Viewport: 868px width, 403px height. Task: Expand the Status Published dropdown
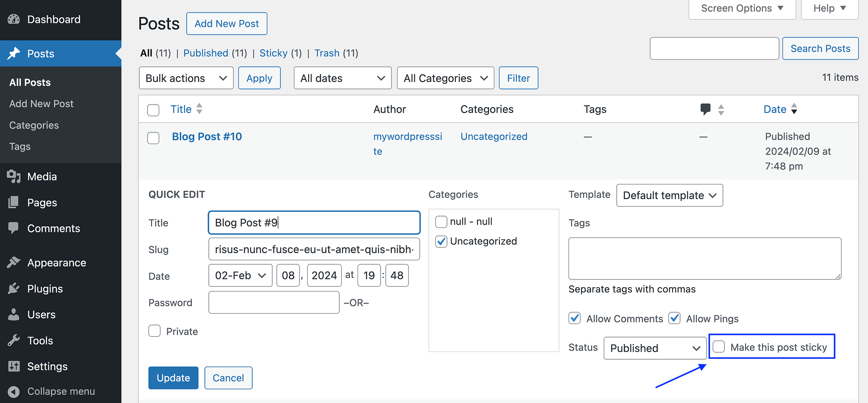coord(655,348)
